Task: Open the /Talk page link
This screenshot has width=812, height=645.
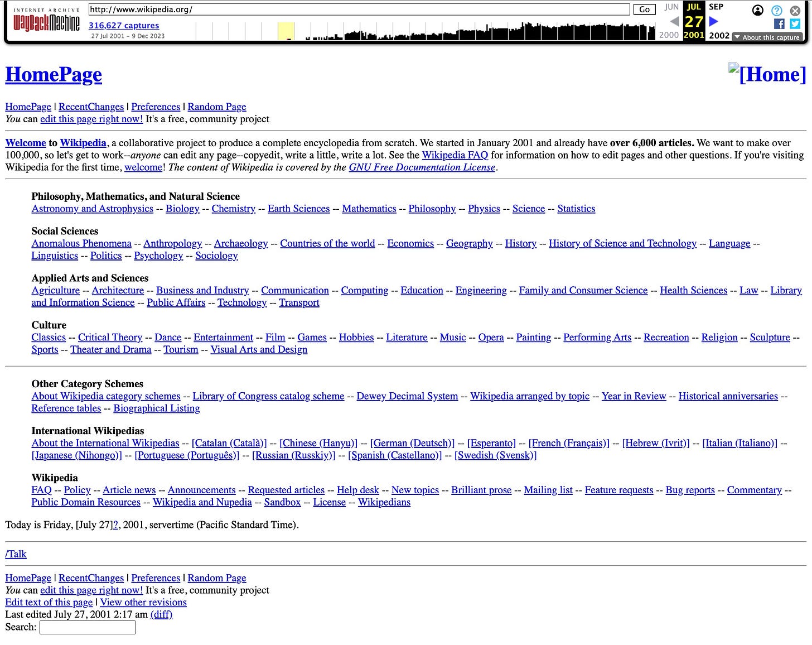Action: pyautogui.click(x=16, y=554)
